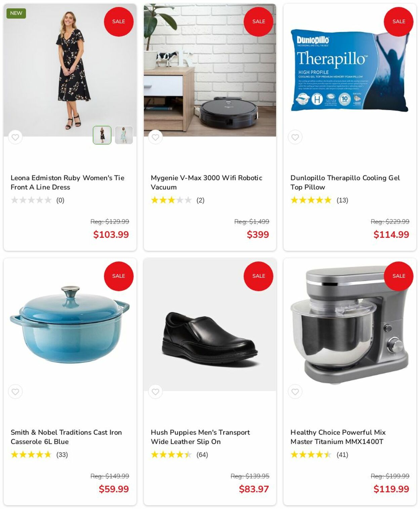
Task: Click wishlist heart on Dunlopillo pillow
Action: (295, 137)
